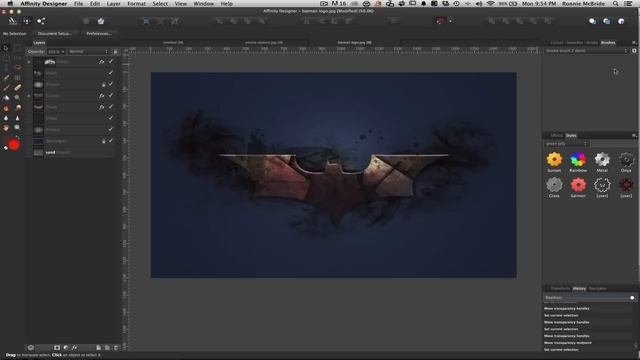Select the Burn flame tool

(6, 108)
